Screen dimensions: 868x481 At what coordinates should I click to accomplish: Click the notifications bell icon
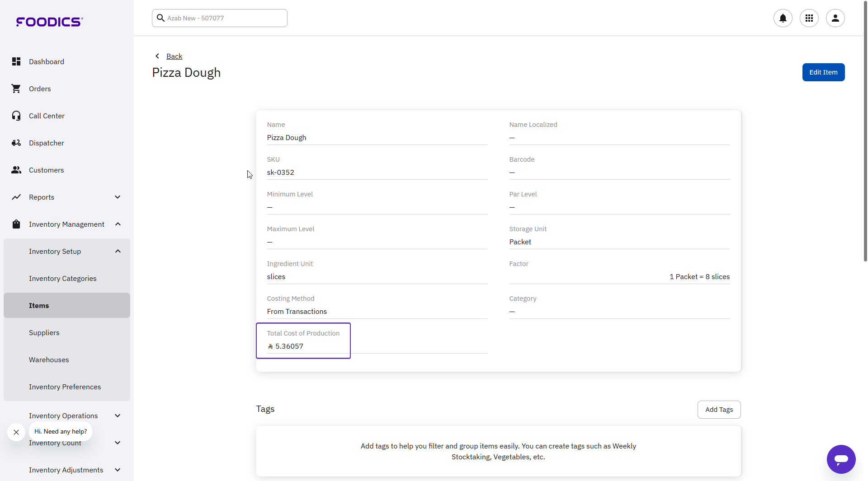coord(783,18)
